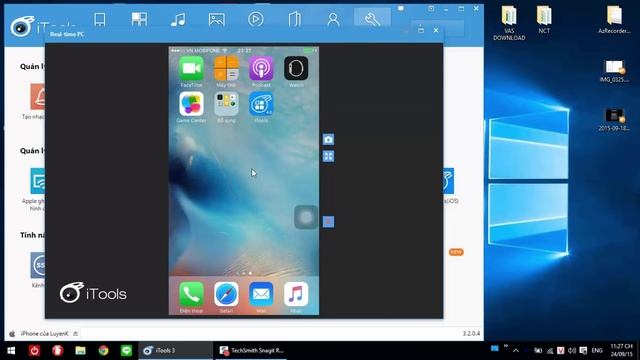Screen dimensions: 640x360
Task: Open the books tab in iTools toolbar
Action: (x=294, y=19)
